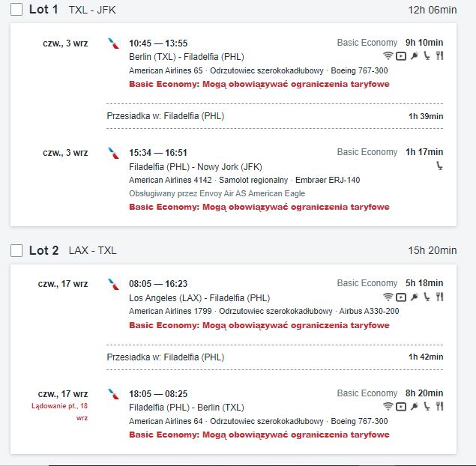Check the Lot 1 TXL - JFK checkbox

pos(16,10)
